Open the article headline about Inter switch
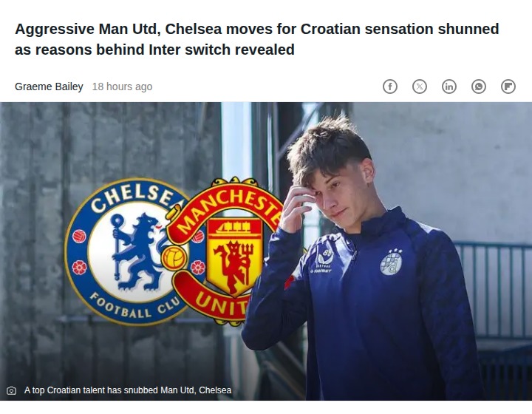 [257, 39]
